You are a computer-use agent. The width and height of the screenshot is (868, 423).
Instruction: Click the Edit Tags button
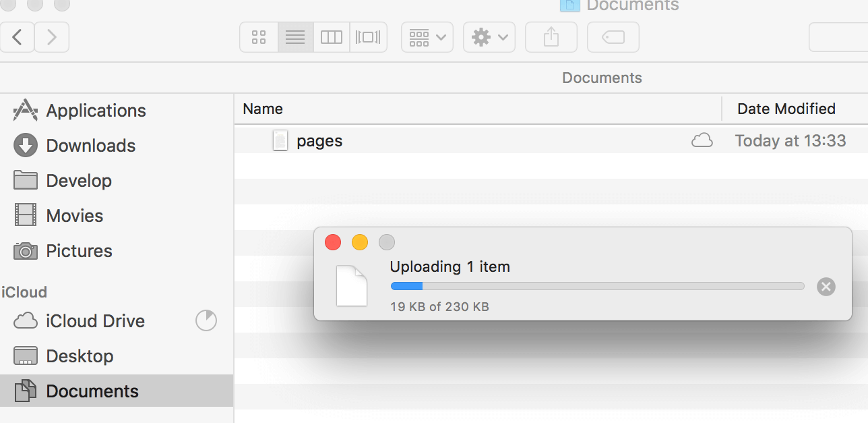(x=613, y=37)
